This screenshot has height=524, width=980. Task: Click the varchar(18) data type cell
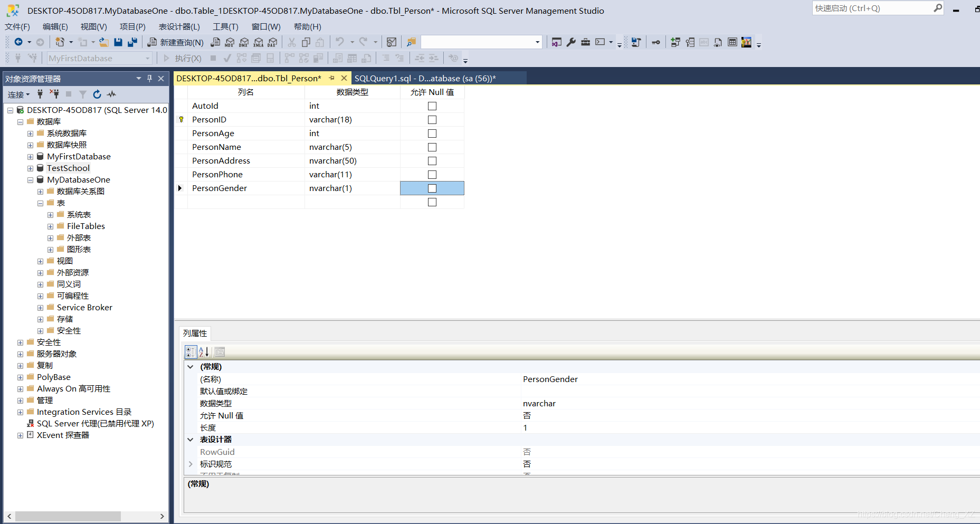tap(353, 120)
